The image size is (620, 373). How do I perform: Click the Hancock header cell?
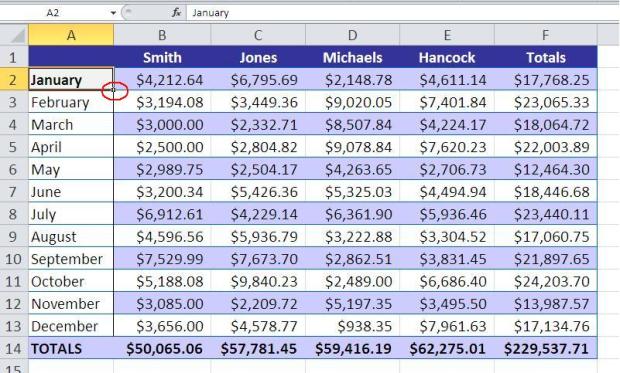point(447,57)
